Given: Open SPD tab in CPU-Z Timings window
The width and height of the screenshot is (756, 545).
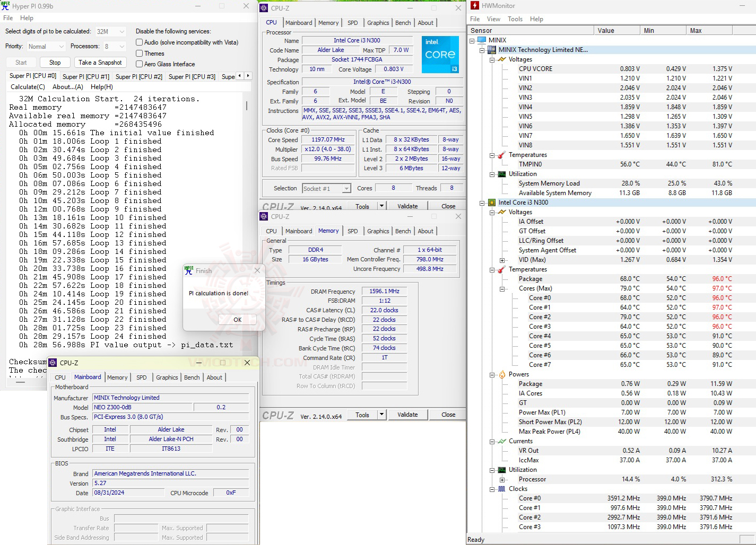Looking at the screenshot, I should 353,231.
